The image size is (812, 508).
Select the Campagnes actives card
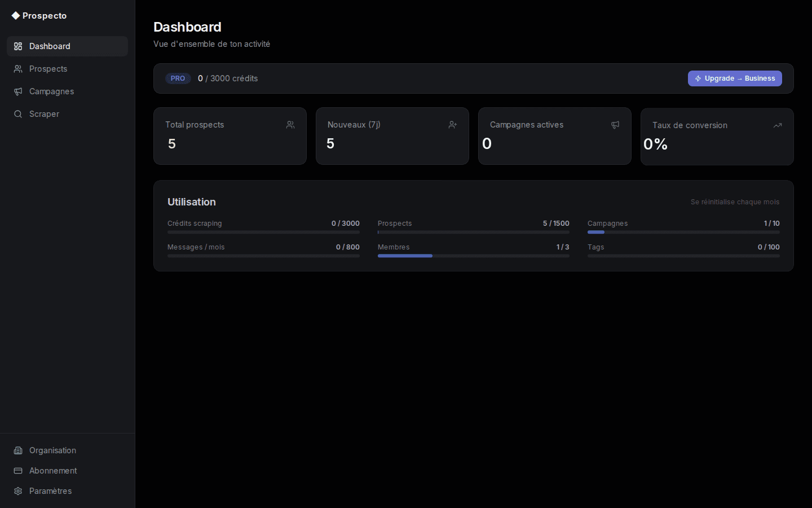[x=555, y=136]
